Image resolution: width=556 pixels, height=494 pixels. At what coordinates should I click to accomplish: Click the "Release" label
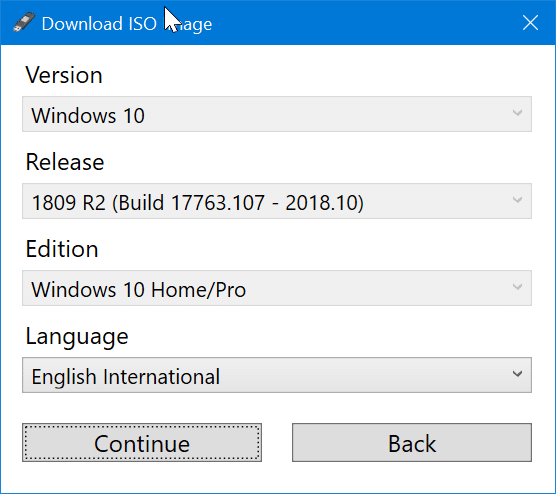[x=65, y=162]
